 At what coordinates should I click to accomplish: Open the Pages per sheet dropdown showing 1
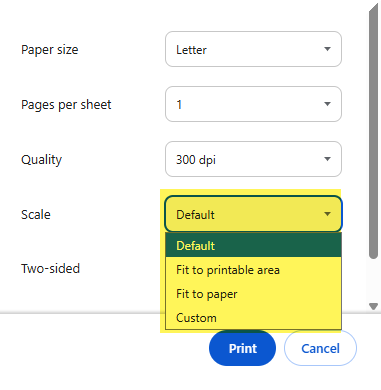[x=253, y=104]
